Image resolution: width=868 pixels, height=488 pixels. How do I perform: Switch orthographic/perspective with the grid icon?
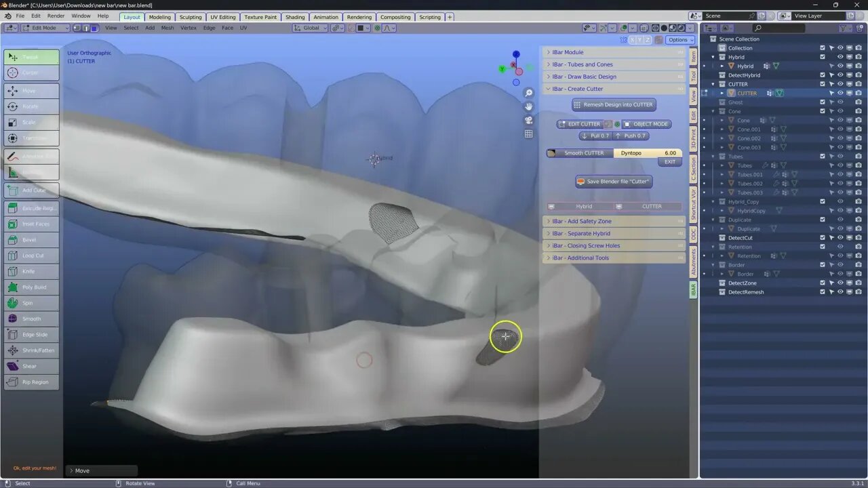click(x=529, y=134)
